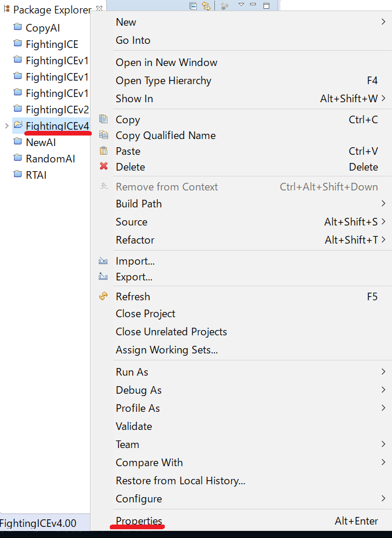Expand the FightingICEv4 project tree node
Screen dimensions: 392x538
[6, 126]
